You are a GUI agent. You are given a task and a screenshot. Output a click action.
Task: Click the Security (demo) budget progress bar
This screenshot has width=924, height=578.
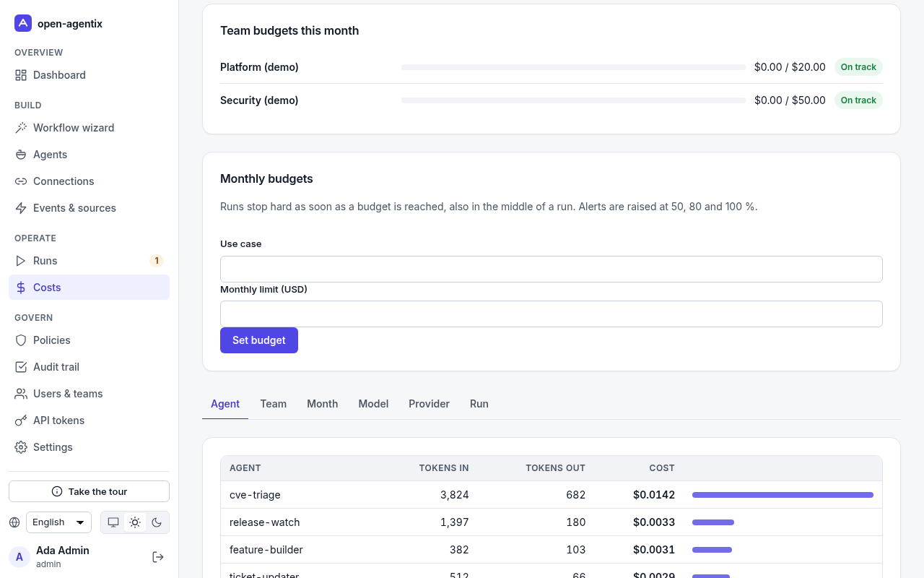click(x=573, y=100)
